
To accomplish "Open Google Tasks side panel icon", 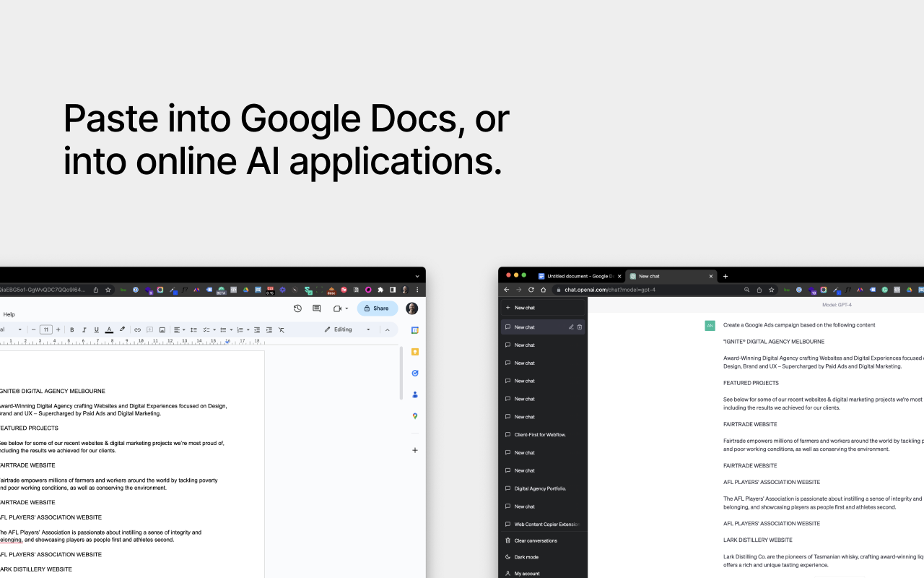I will (415, 374).
